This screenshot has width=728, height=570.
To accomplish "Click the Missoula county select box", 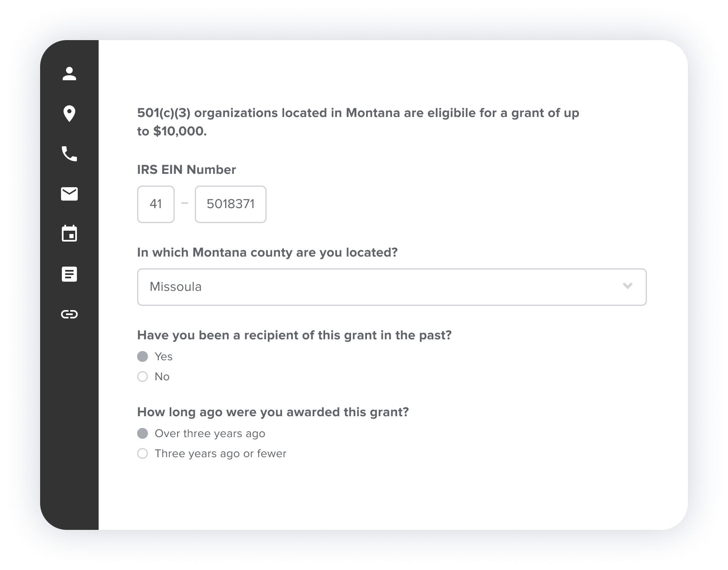I will [376, 287].
